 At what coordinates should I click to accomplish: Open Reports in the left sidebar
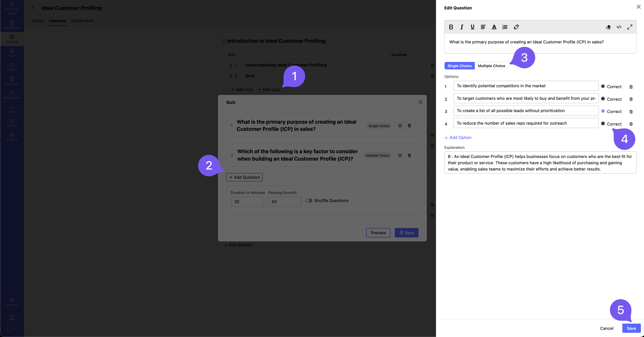[12, 137]
